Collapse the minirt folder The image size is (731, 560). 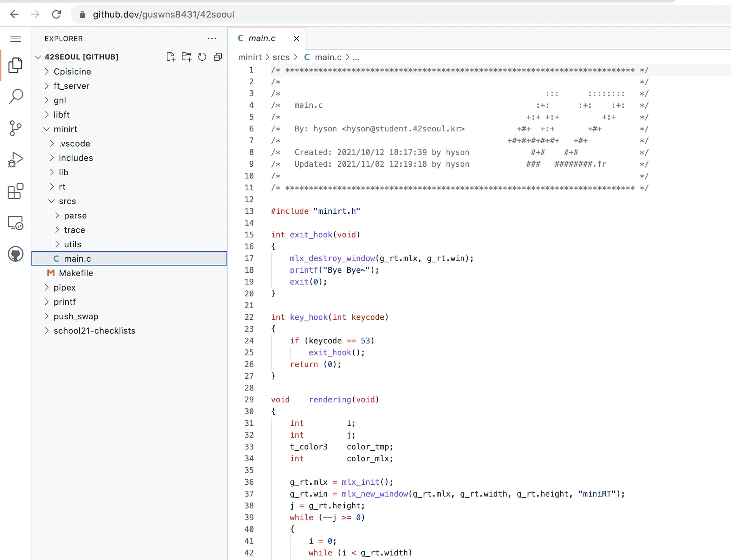(65, 129)
